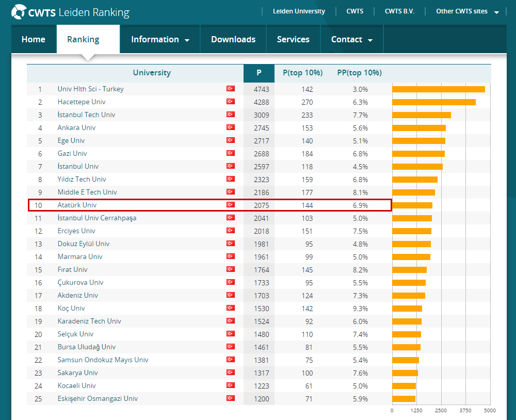Click the CWTS Leiden Ranking logo
Screen dimensions: 516x420
(x=70, y=12)
